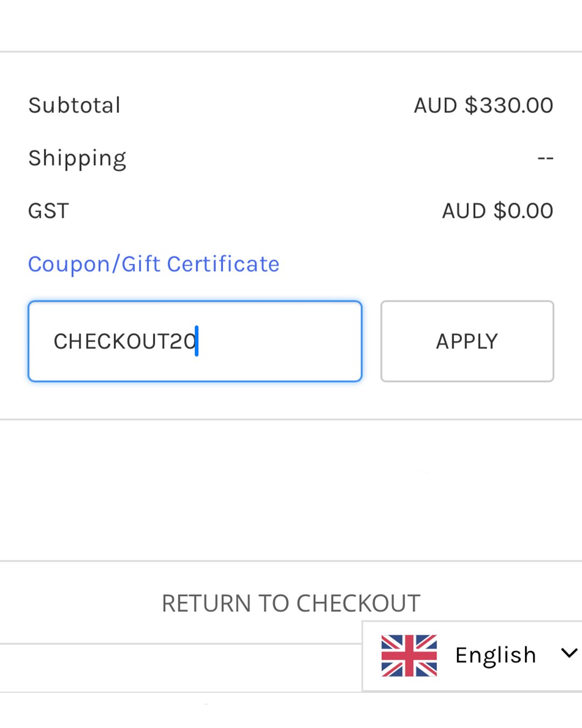Click the shipping double-dash value
This screenshot has width=582, height=728.
click(x=545, y=159)
